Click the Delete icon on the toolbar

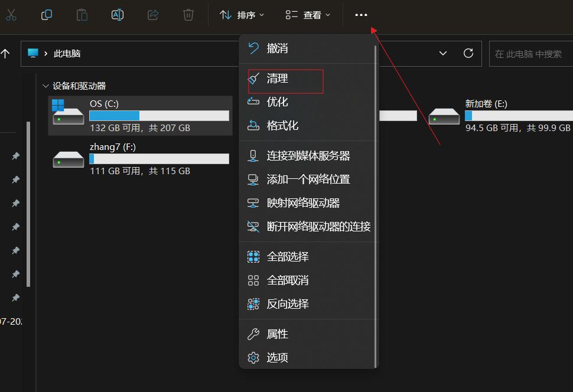click(x=188, y=15)
